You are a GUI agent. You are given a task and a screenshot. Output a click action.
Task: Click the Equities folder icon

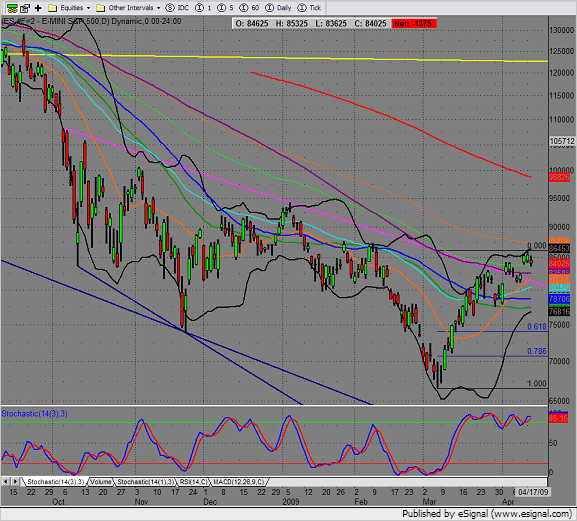53,8
